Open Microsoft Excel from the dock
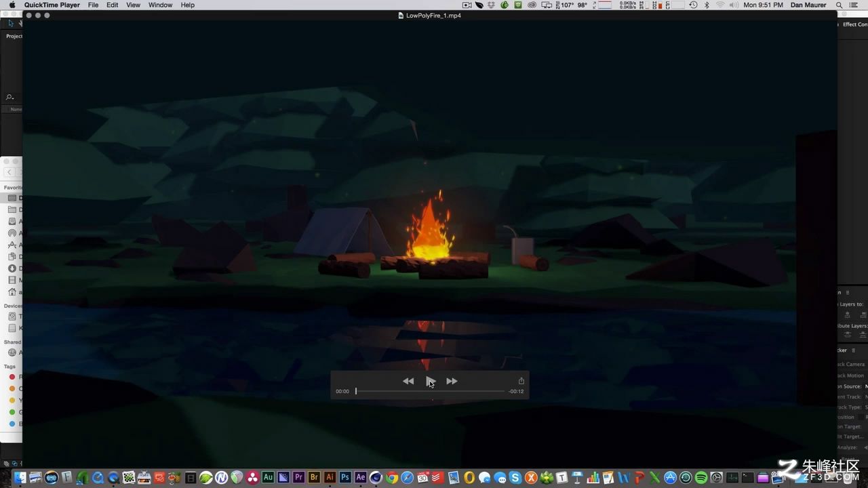 coord(654,477)
